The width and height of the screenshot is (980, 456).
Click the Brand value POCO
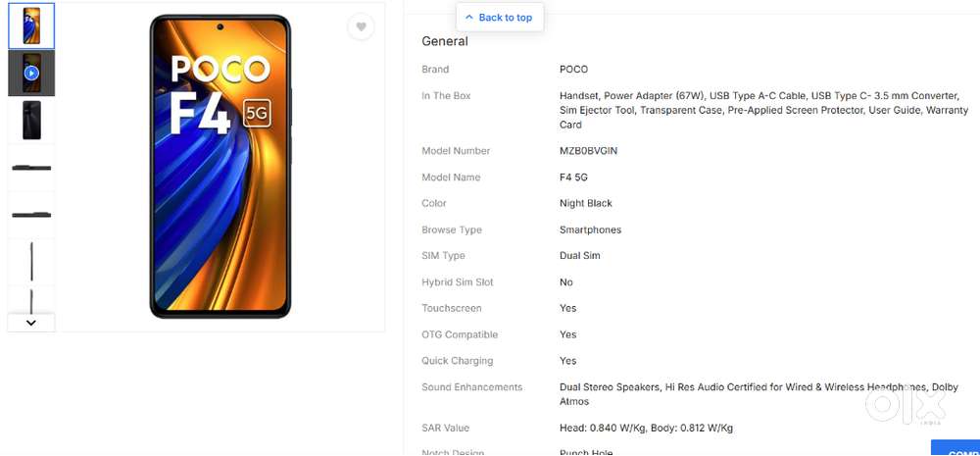(573, 70)
